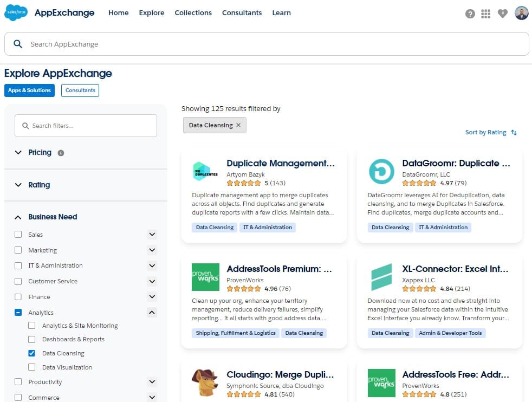
Task: Go to the Home menu item
Action: tap(119, 13)
